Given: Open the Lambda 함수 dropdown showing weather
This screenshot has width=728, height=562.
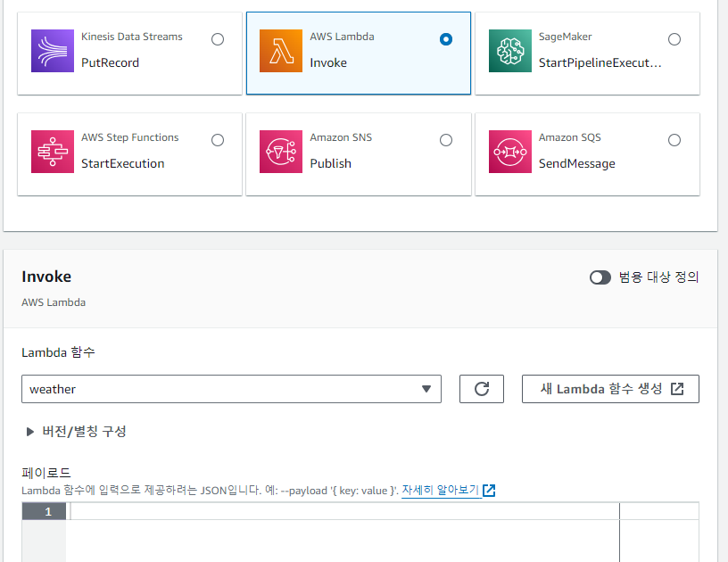Looking at the screenshot, I should [x=231, y=389].
